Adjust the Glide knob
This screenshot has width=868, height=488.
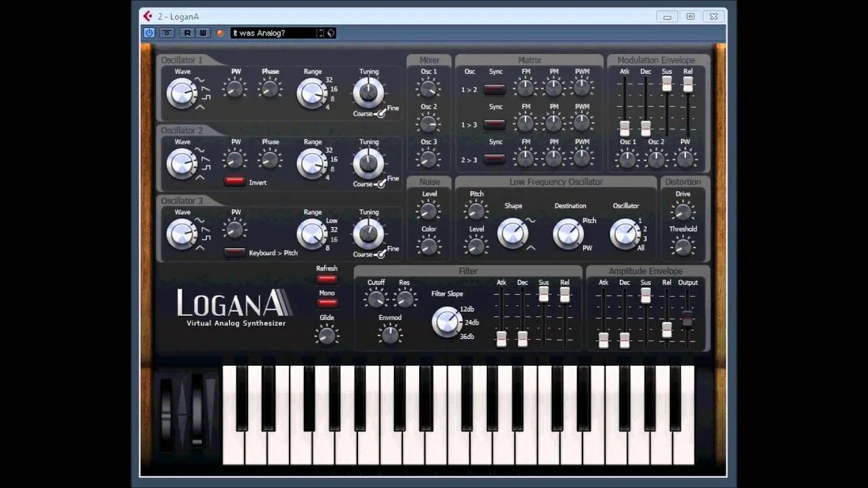coord(327,335)
